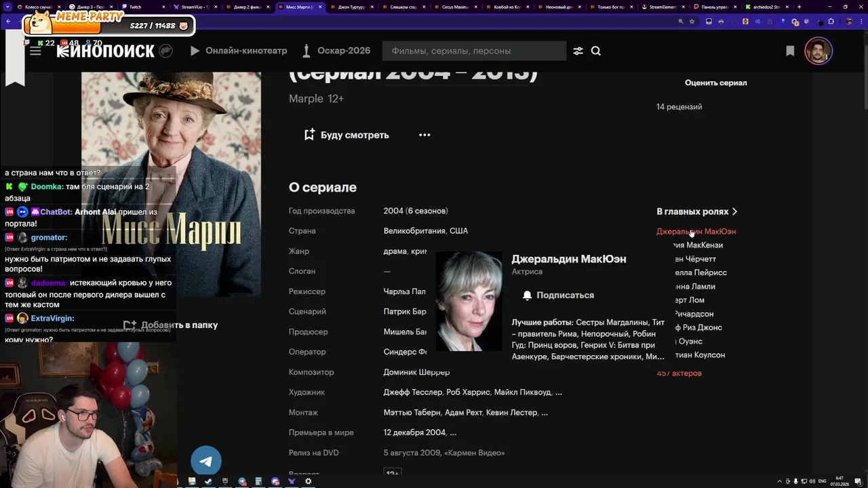Open the 457 актеров link
The image size is (868, 488).
tap(679, 373)
